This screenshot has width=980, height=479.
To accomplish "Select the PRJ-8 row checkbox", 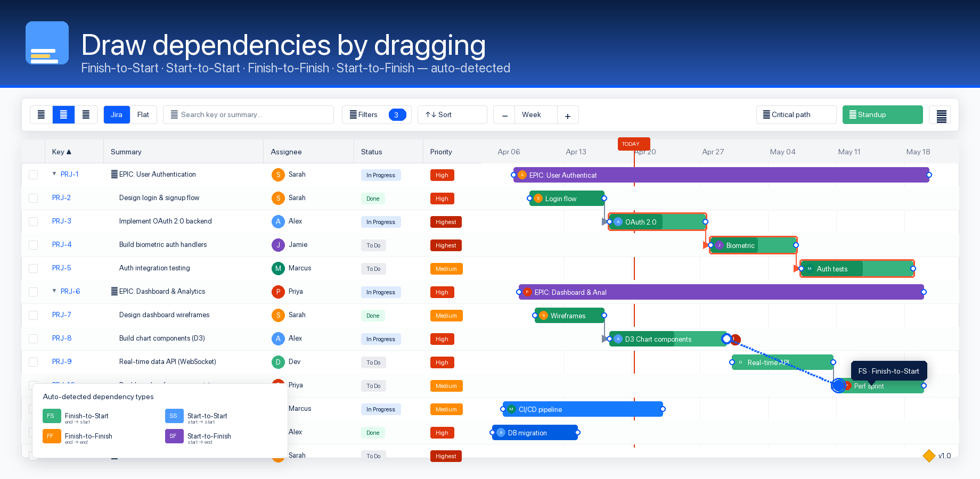I will click(34, 339).
